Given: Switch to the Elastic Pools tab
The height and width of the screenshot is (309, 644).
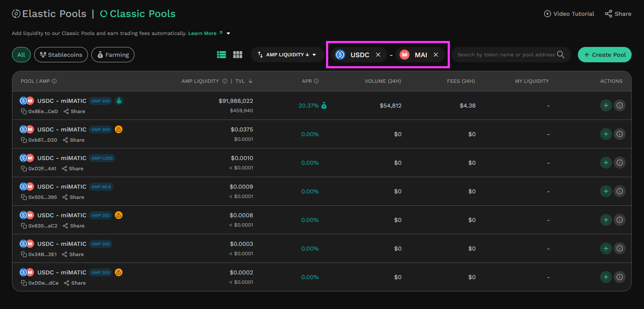Looking at the screenshot, I should tap(49, 14).
